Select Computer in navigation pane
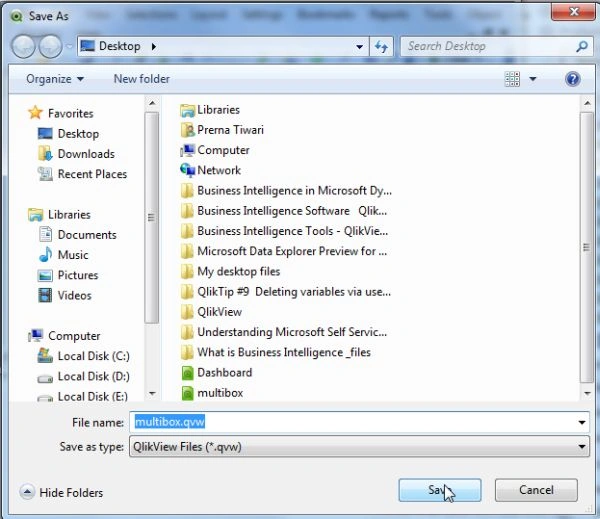The width and height of the screenshot is (600, 519). pyautogui.click(x=64, y=336)
